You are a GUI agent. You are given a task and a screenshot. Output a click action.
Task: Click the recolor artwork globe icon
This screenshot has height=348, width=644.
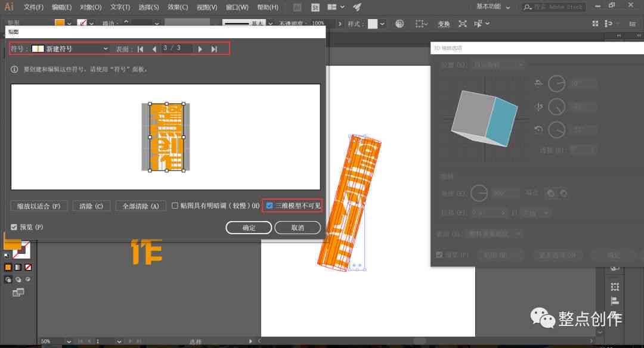point(399,24)
